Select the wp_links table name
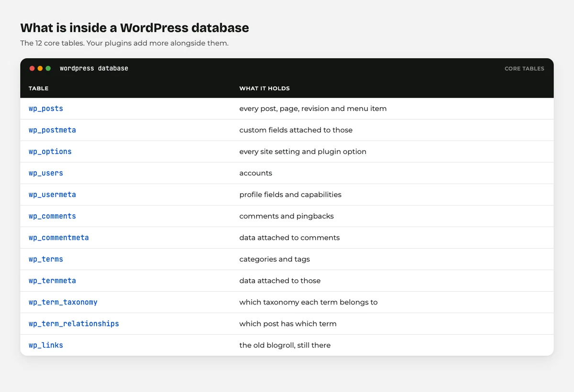 46,345
